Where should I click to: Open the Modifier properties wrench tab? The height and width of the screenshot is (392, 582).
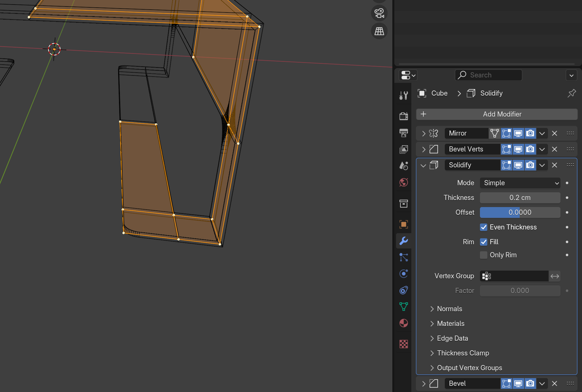tap(403, 241)
